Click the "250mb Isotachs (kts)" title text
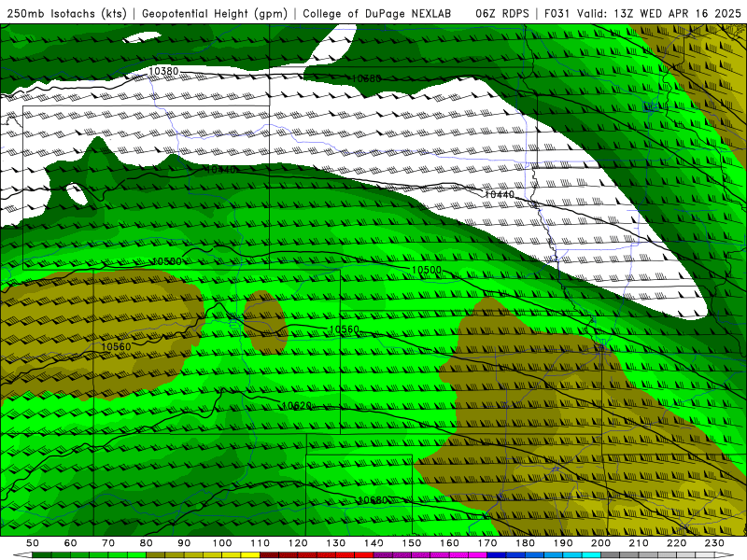Viewport: 747px width, 560px height. [x=66, y=14]
